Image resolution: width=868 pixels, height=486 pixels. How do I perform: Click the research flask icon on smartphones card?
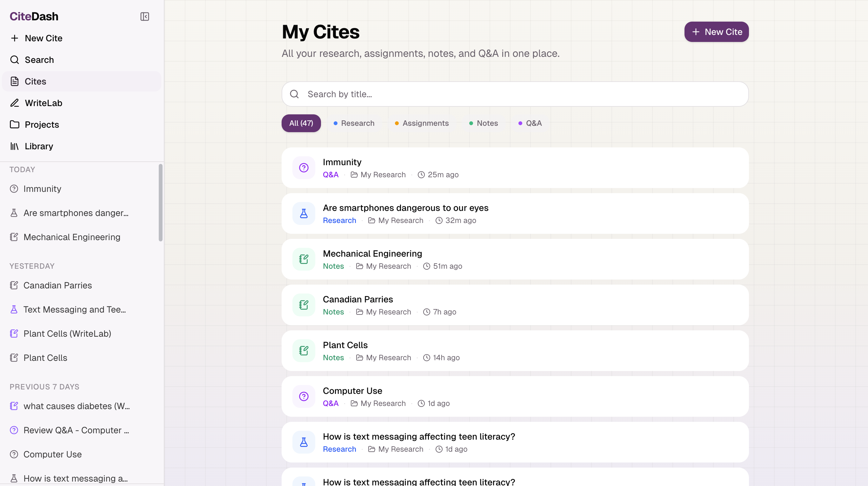(303, 213)
